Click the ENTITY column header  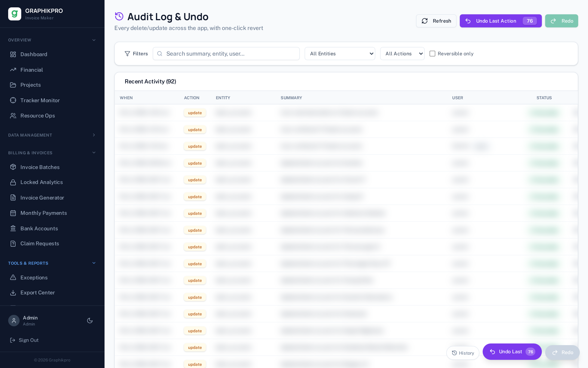click(223, 98)
